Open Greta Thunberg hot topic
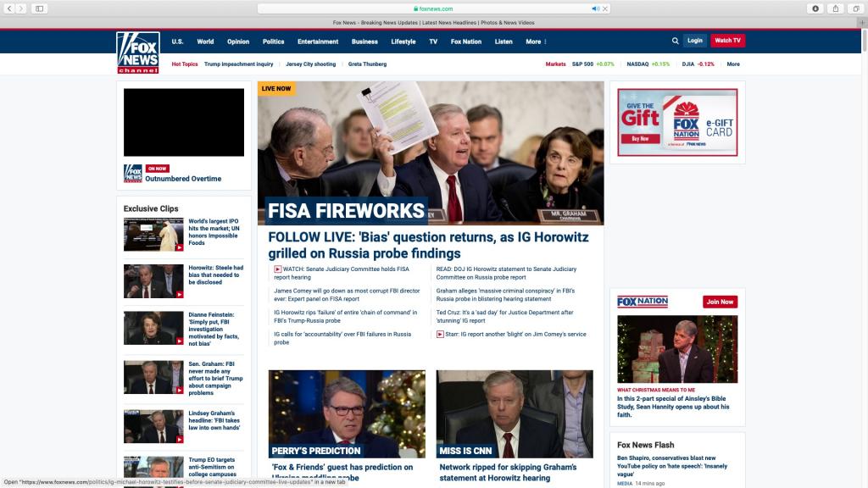The height and width of the screenshot is (488, 868). (x=368, y=64)
